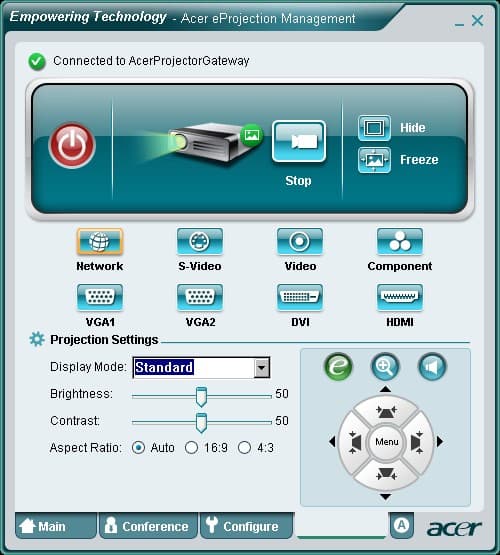Click the right arrow beside directional pad
Image resolution: width=500 pixels, height=555 pixels.
(x=439, y=441)
